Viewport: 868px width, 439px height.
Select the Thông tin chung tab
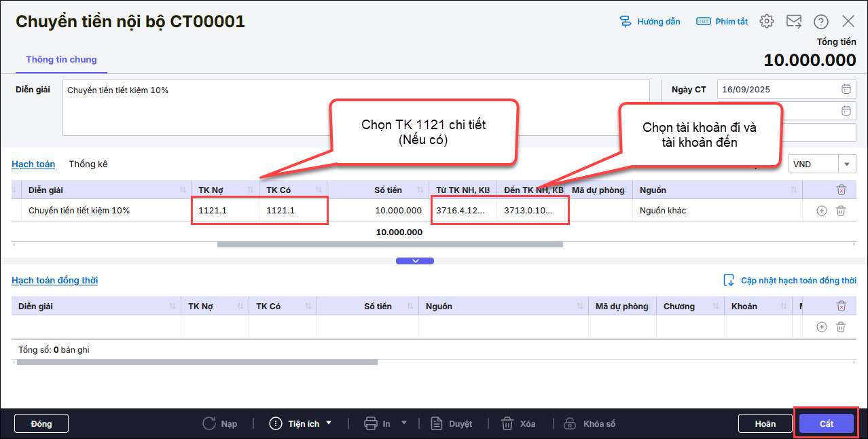tap(61, 60)
